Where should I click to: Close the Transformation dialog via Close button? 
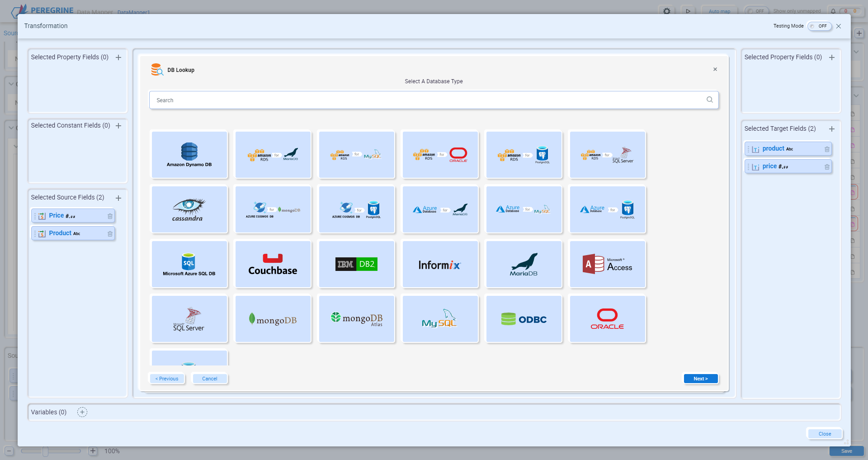click(x=825, y=434)
